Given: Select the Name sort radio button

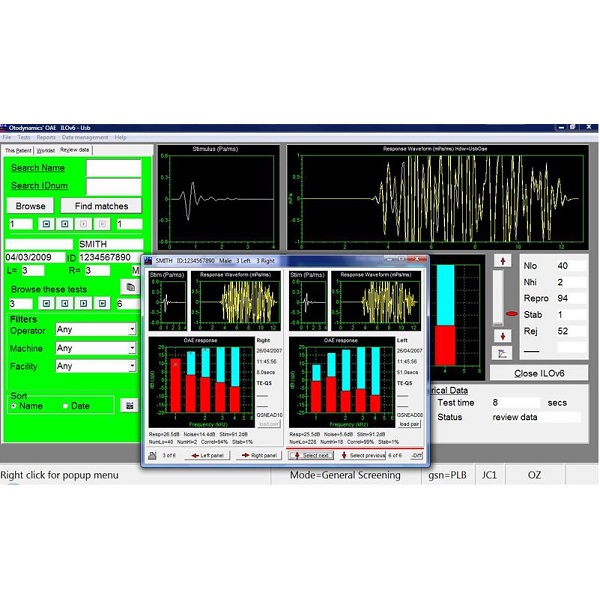Looking at the screenshot, I should click(x=13, y=406).
